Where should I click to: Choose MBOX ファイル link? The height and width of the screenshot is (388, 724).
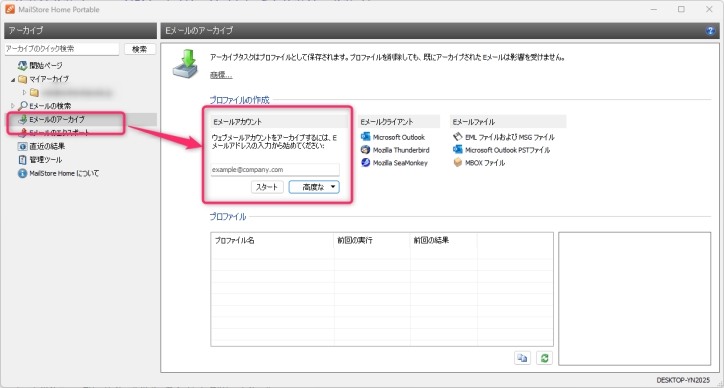pos(485,163)
